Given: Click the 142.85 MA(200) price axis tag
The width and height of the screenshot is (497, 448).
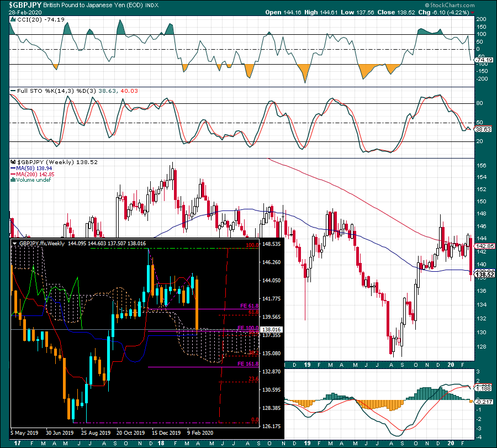Looking at the screenshot, I should pos(485,246).
